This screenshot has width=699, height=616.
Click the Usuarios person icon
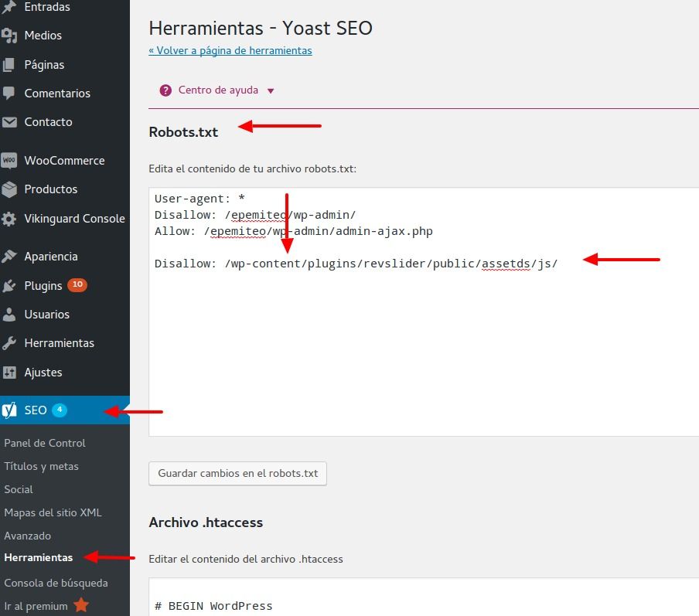pyautogui.click(x=9, y=315)
